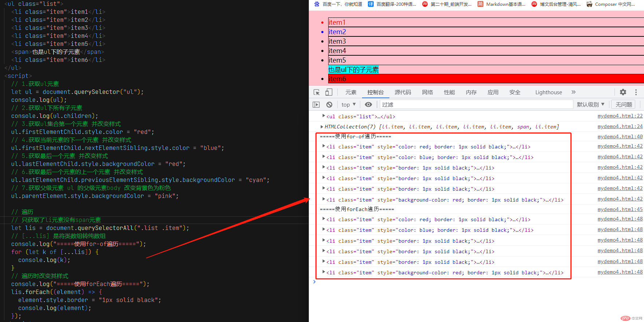Screen dimensions: 644x322
Task: Switch to the 元素 tab
Action: coord(351,92)
